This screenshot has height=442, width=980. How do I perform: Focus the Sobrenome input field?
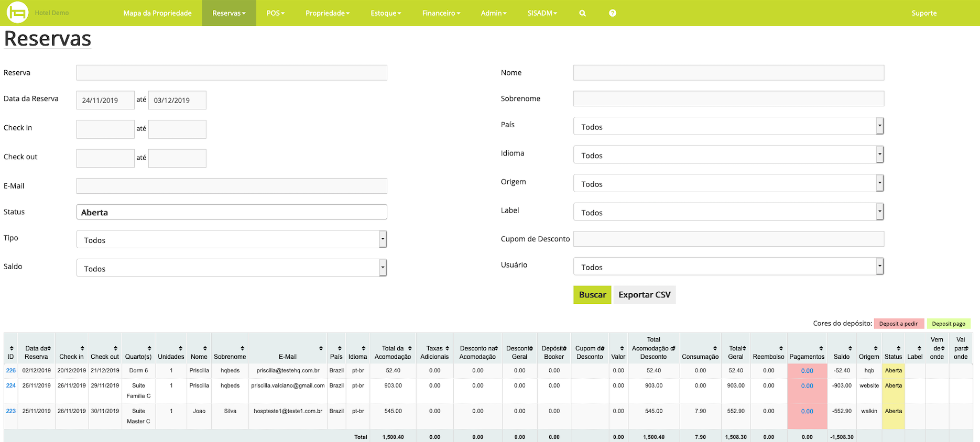[x=728, y=98]
